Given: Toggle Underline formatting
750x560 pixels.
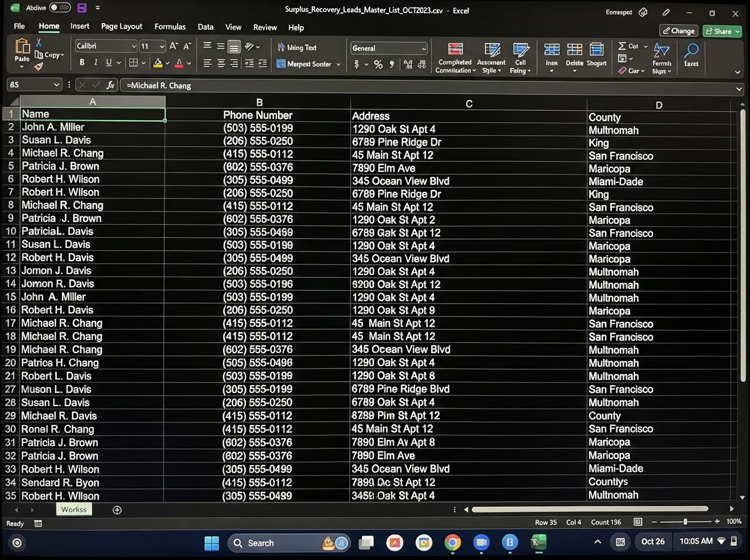Looking at the screenshot, I should 109,62.
